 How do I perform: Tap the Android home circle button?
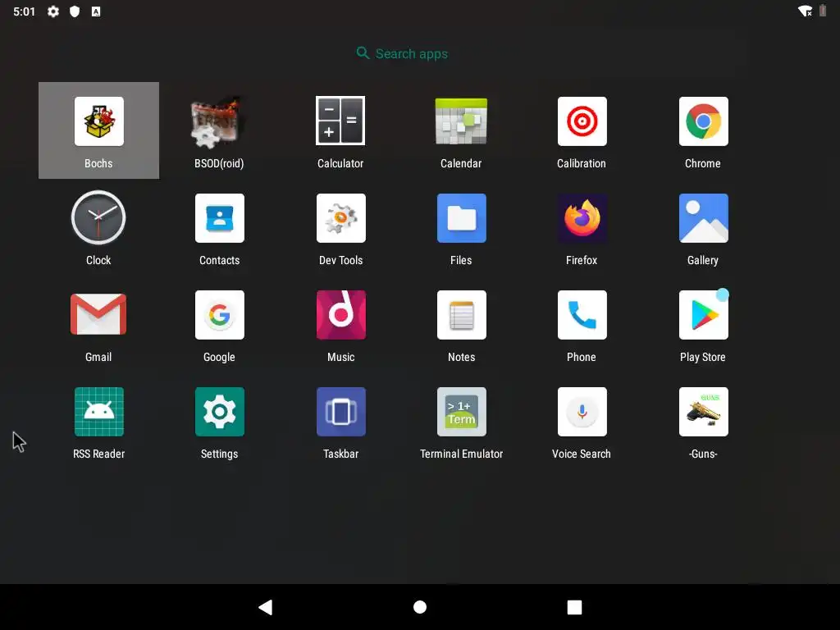(x=420, y=607)
